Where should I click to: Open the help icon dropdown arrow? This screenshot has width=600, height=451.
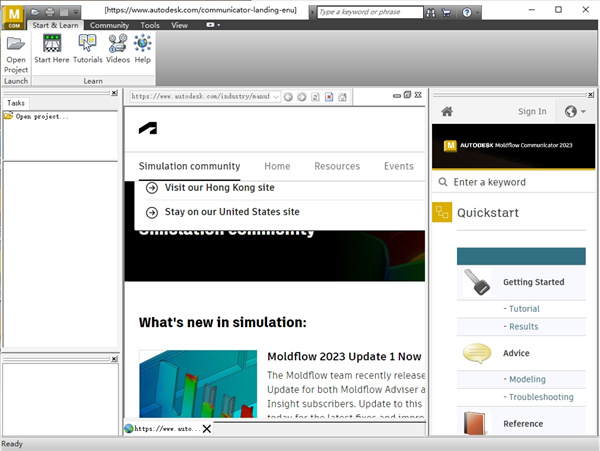477,13
